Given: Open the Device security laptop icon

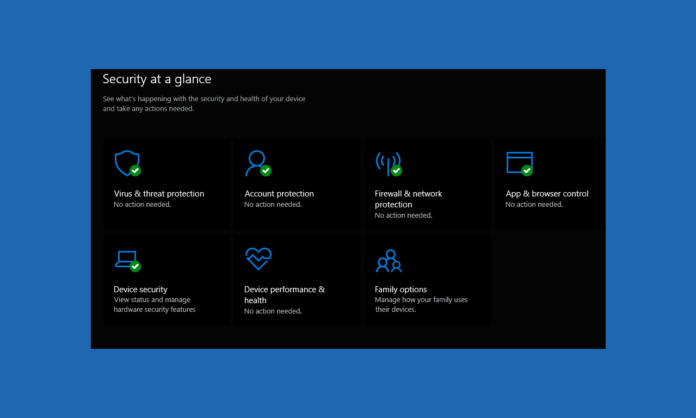Looking at the screenshot, I should [126, 259].
